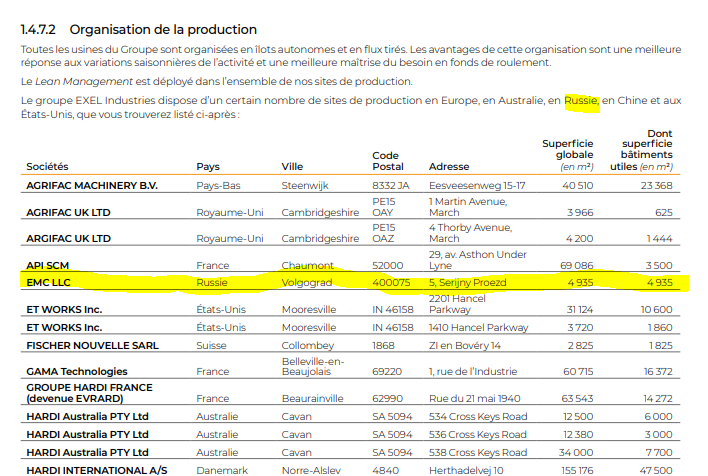Click the building area value 1 444
The image size is (708, 476).
tap(660, 238)
